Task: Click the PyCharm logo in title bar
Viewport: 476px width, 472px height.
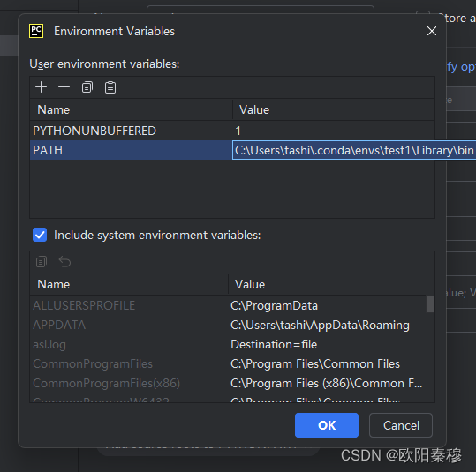Action: click(x=36, y=31)
